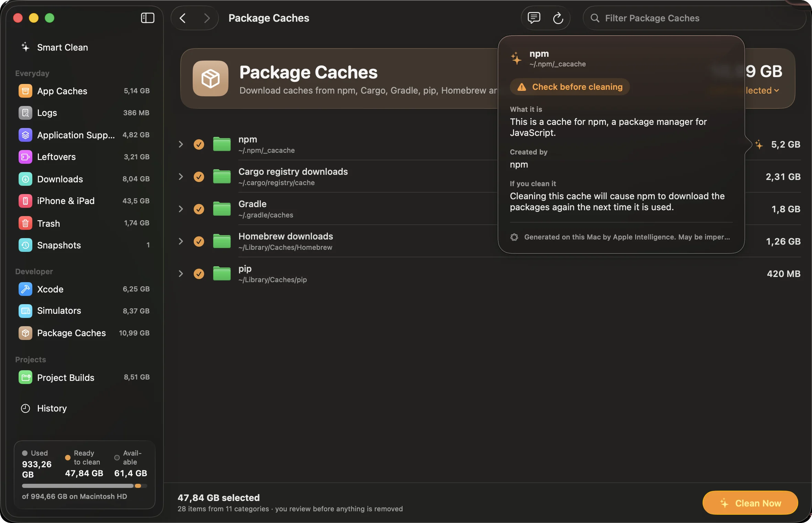The width and height of the screenshot is (812, 523).
Task: Uncheck the pip cache checkbox
Action: [x=199, y=274]
